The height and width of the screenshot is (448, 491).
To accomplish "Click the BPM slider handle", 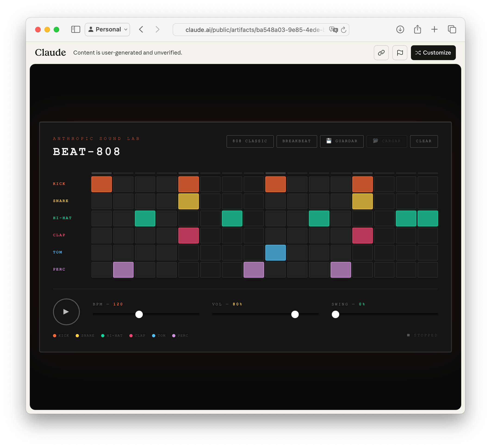I will coord(139,314).
